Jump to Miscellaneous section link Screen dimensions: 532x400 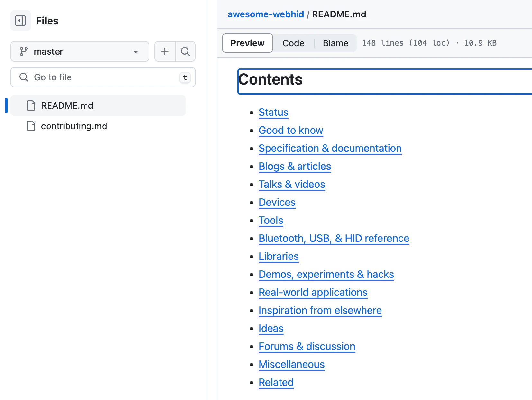pyautogui.click(x=291, y=364)
